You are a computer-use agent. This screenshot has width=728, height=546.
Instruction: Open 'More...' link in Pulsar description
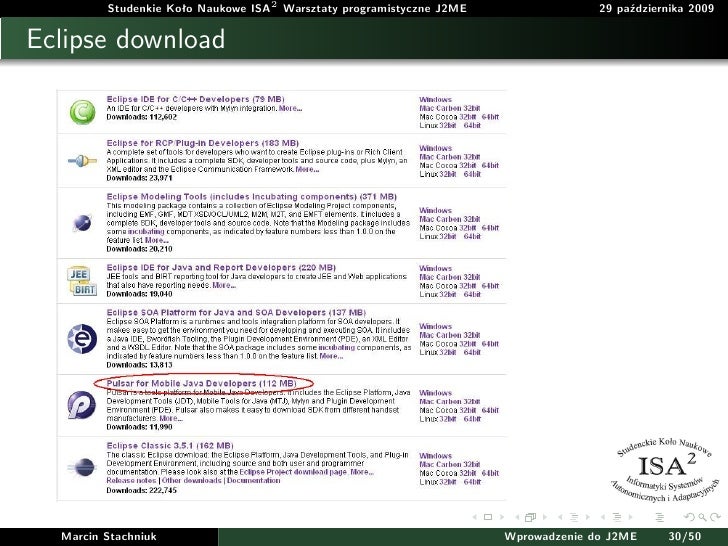click(171, 418)
